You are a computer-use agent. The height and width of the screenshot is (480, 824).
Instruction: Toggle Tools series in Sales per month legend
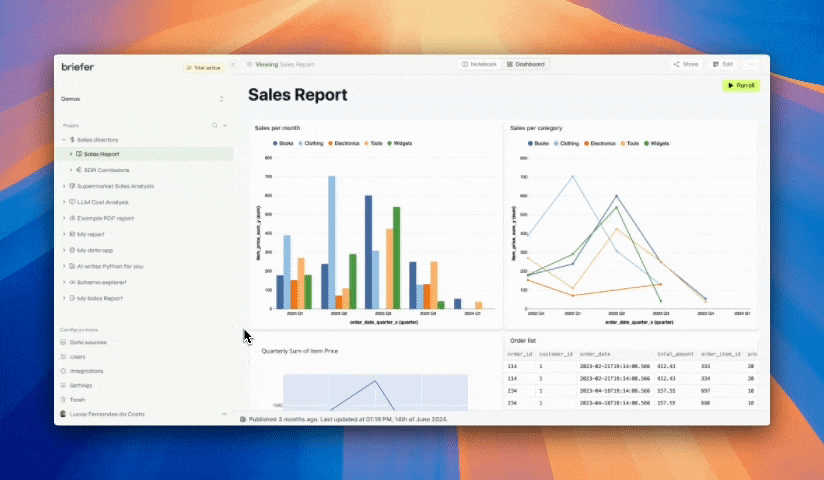pos(374,144)
